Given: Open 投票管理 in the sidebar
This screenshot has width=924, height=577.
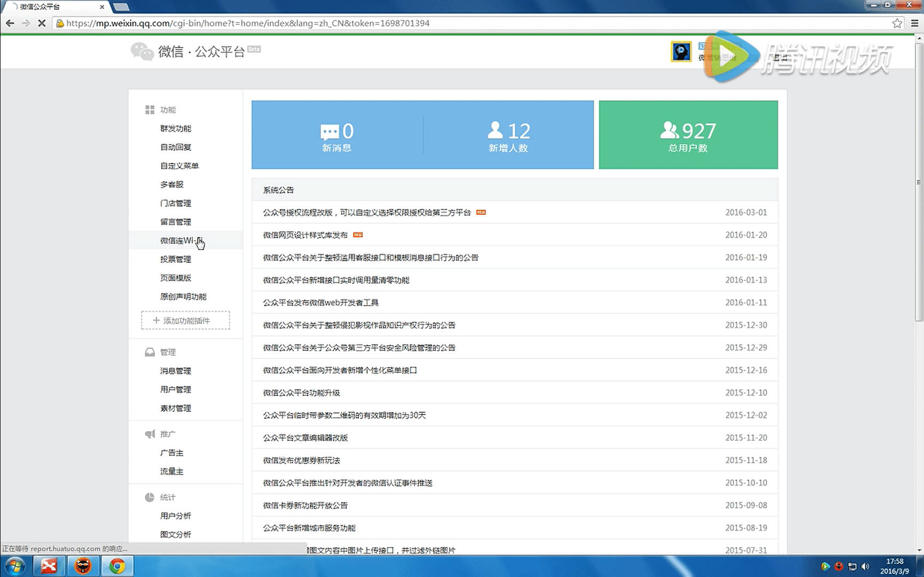Looking at the screenshot, I should (x=175, y=259).
